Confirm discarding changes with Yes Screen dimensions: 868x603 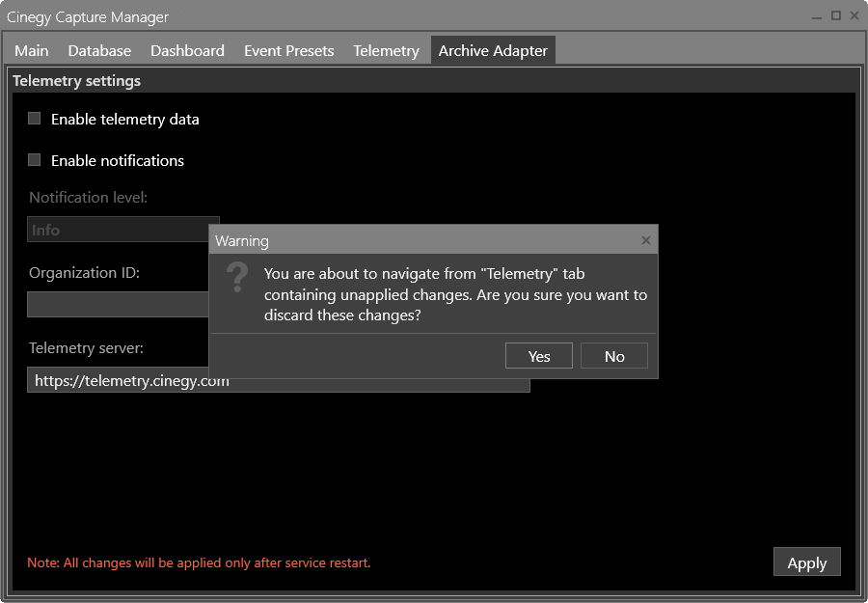(538, 355)
